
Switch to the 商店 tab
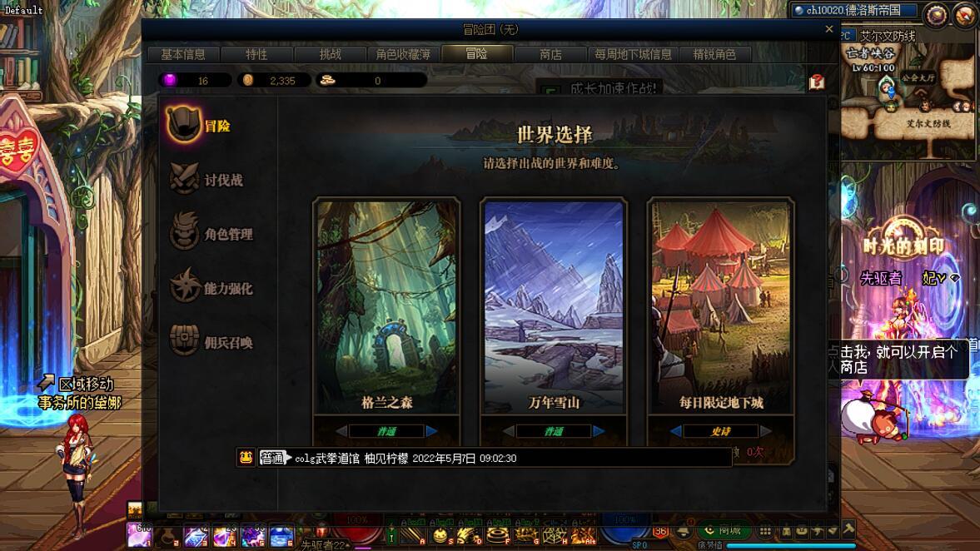(x=550, y=54)
